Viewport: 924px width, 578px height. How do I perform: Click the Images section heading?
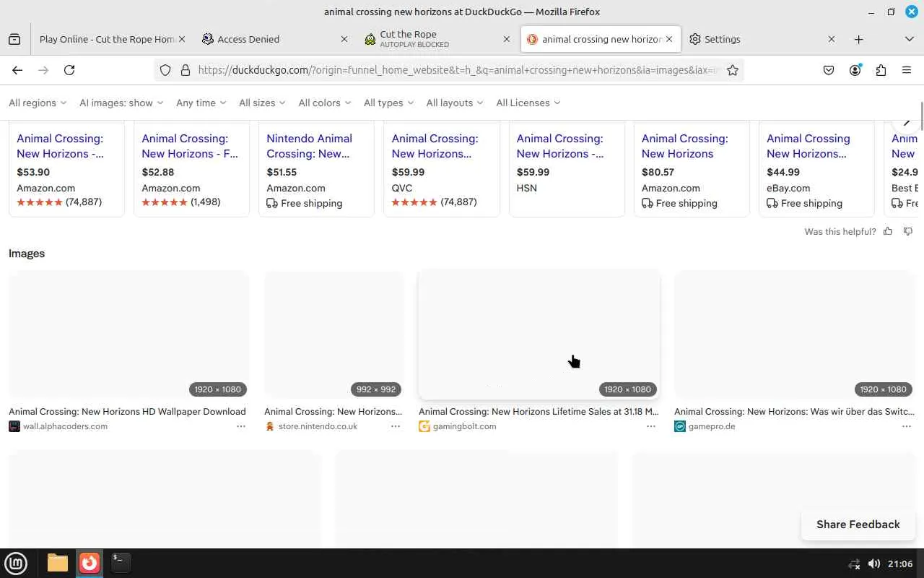(27, 254)
